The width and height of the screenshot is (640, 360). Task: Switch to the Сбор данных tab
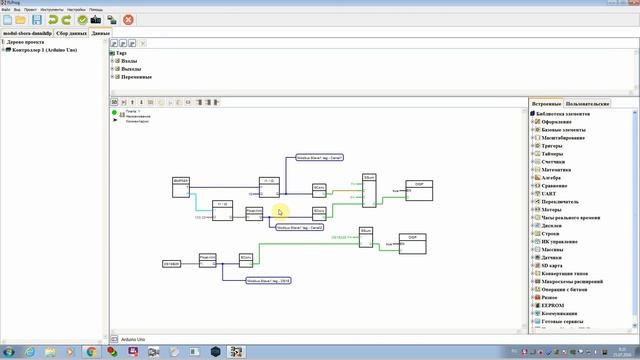pyautogui.click(x=71, y=33)
